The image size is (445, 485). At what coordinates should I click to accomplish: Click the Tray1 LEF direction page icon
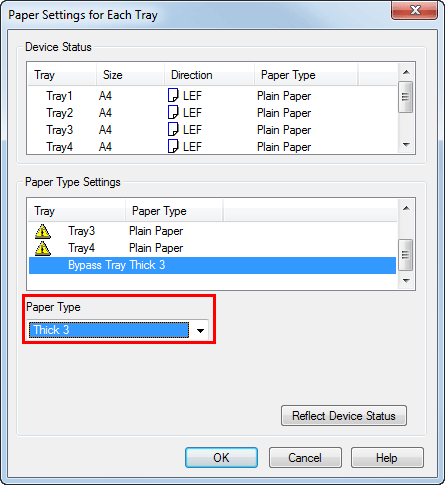click(x=173, y=95)
